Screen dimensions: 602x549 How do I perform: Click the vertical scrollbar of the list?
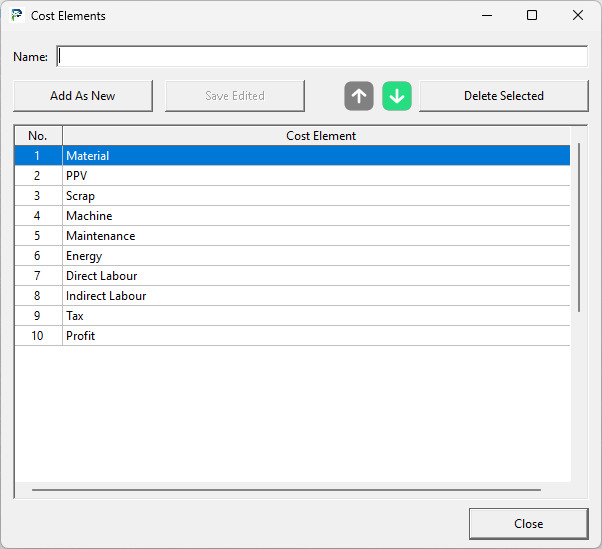[579, 227]
